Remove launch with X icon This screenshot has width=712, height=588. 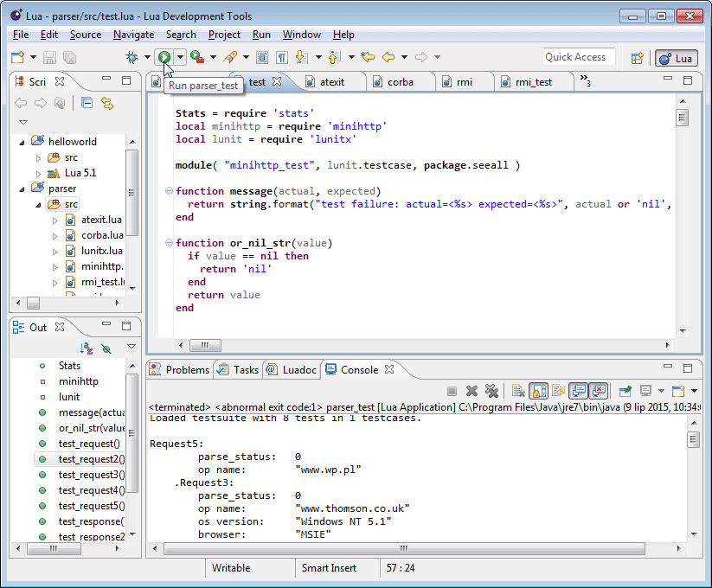tap(471, 391)
